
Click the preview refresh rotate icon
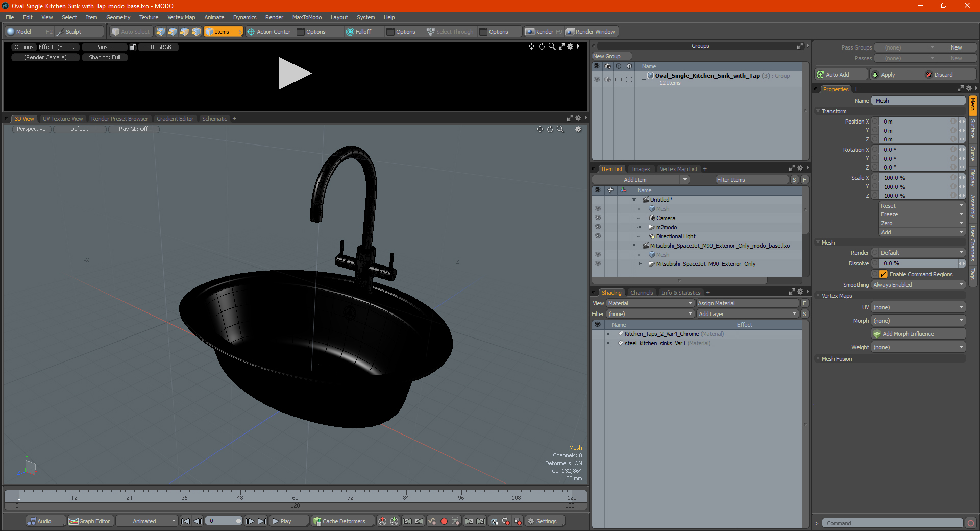(x=542, y=46)
